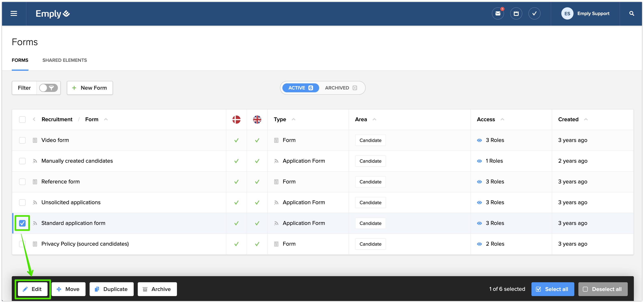644x303 pixels.
Task: Click Danish checkmark for Video form
Action: point(236,140)
